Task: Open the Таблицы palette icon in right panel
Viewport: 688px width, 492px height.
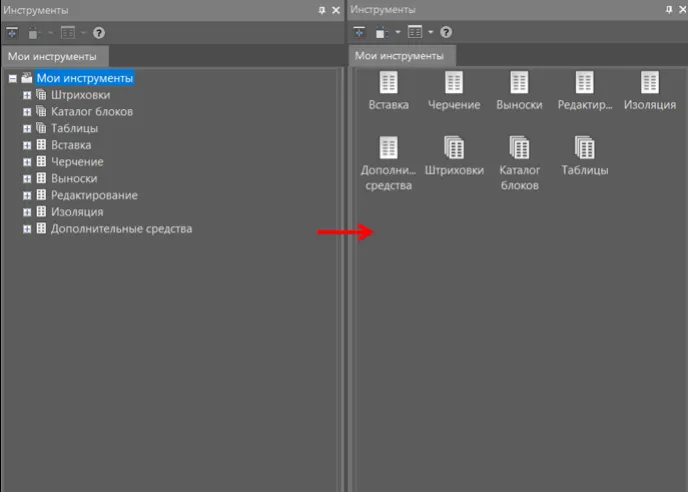Action: click(x=584, y=149)
